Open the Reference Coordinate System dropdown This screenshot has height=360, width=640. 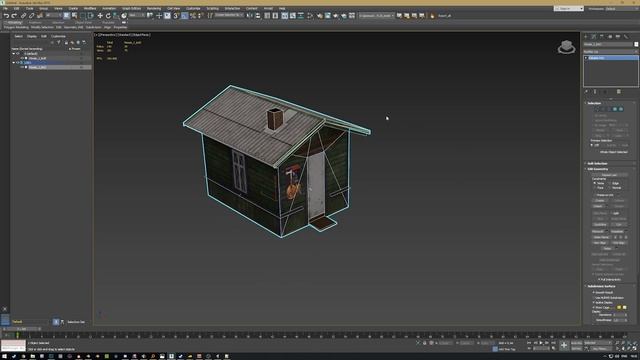tap(137, 15)
